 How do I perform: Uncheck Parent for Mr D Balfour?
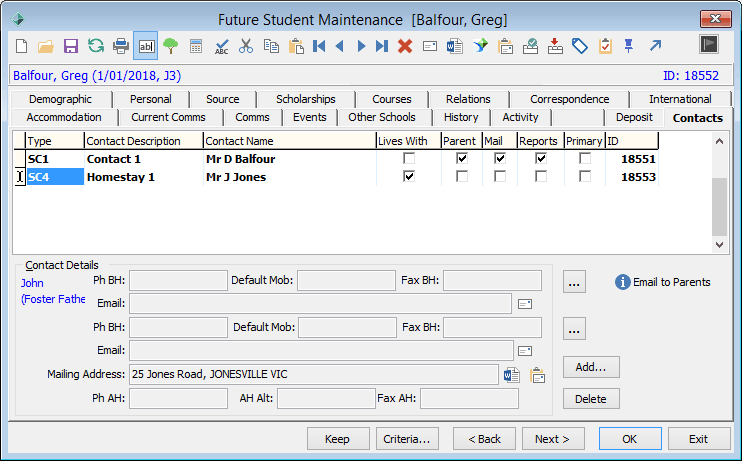coord(462,159)
